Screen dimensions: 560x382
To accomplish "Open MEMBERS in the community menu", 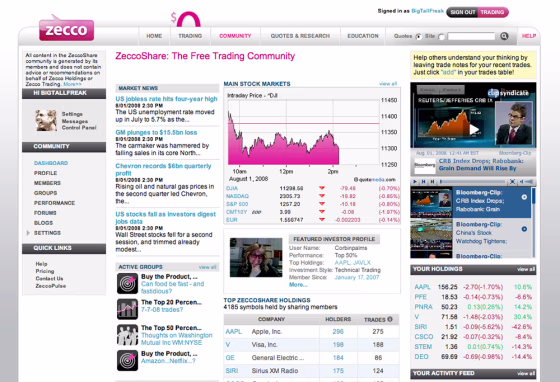I will [x=47, y=183].
